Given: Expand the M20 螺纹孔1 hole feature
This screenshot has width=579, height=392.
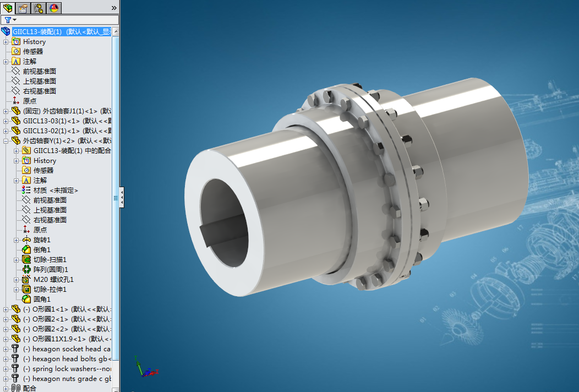Looking at the screenshot, I should (16, 280).
